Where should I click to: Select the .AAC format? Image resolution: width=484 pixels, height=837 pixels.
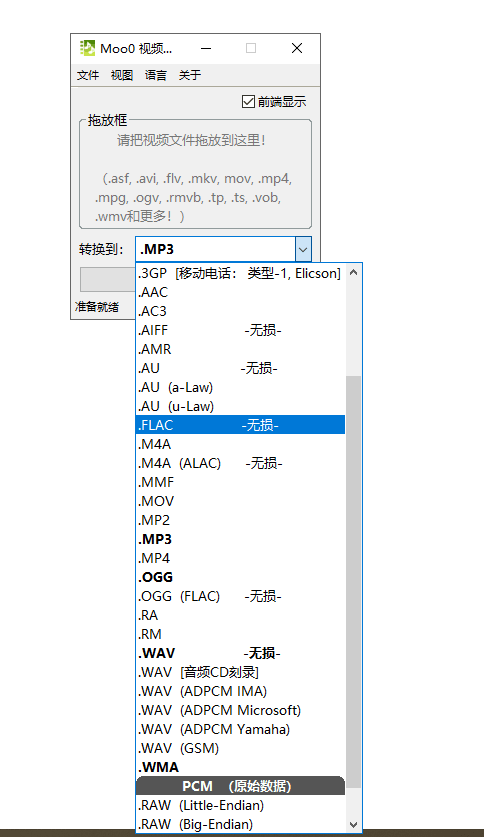tap(241, 293)
